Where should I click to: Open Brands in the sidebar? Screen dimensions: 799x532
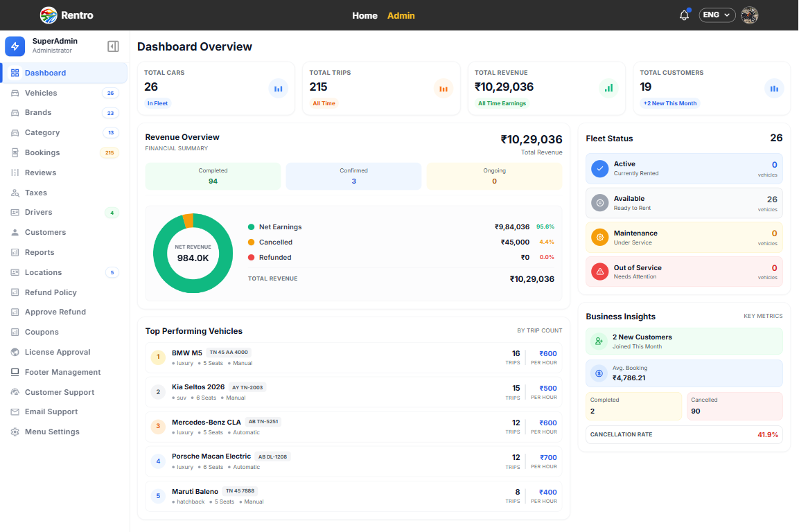[x=64, y=113]
